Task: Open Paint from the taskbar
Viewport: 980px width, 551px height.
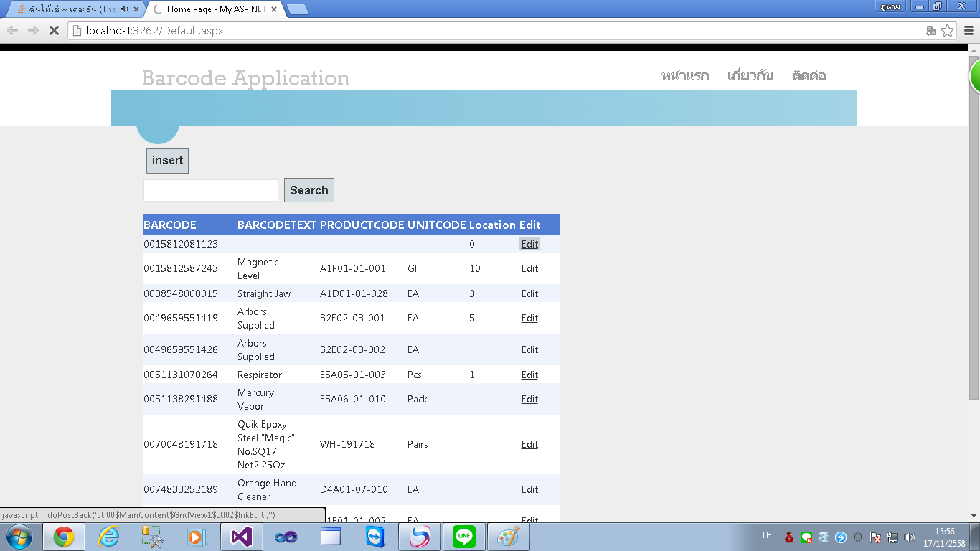Action: pos(509,537)
